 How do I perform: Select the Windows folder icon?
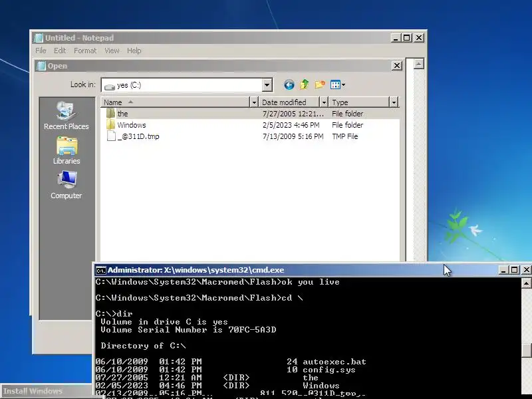(x=110, y=125)
